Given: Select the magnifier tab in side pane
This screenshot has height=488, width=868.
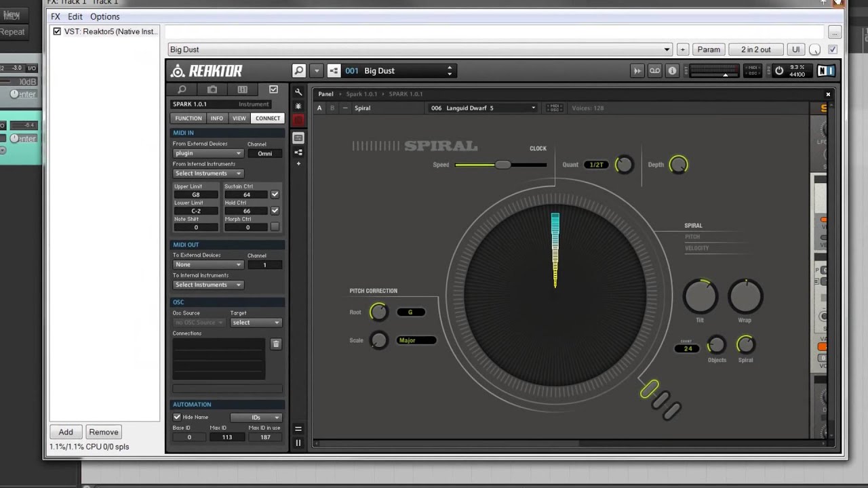Looking at the screenshot, I should point(182,89).
